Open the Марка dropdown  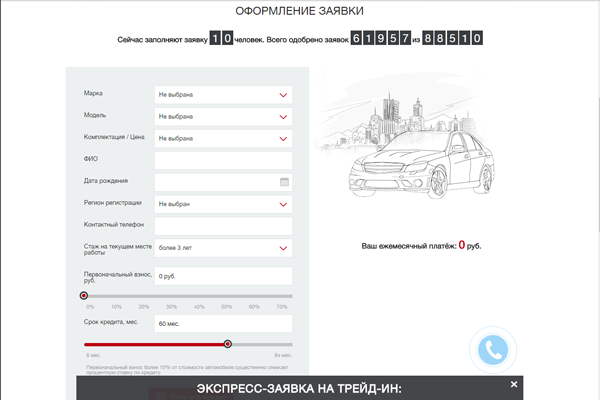222,95
